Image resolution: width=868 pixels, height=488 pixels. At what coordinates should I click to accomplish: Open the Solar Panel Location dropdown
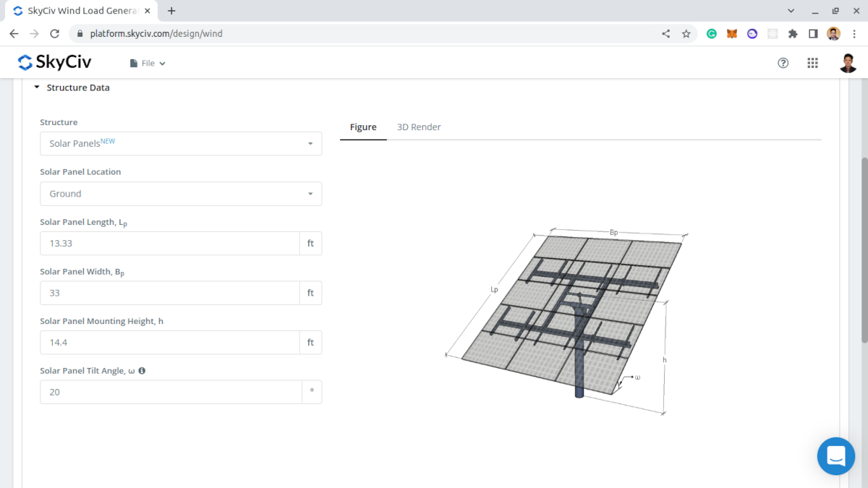[x=181, y=194]
